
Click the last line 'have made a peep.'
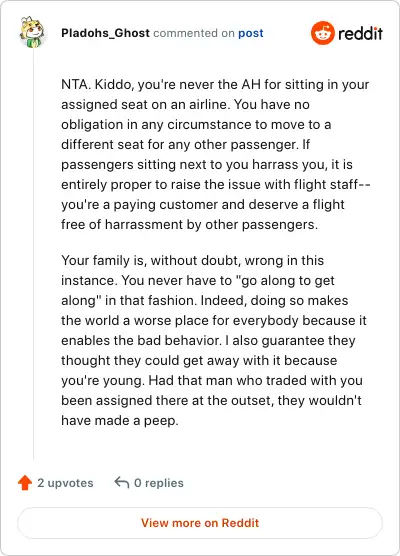120,421
